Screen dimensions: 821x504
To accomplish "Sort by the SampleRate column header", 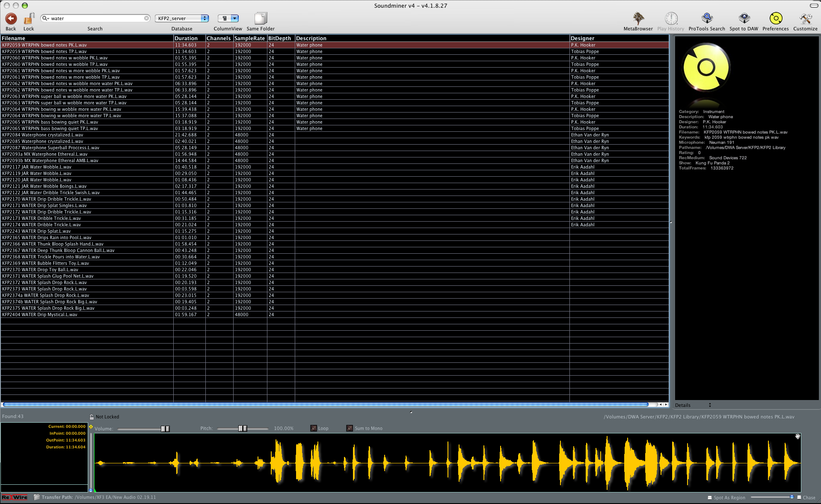I will [250, 38].
